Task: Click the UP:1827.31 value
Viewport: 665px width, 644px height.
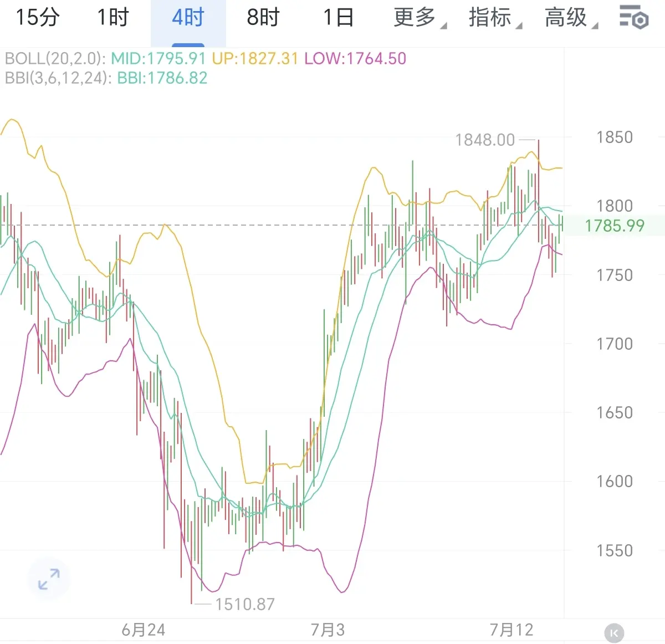Action: (x=255, y=58)
